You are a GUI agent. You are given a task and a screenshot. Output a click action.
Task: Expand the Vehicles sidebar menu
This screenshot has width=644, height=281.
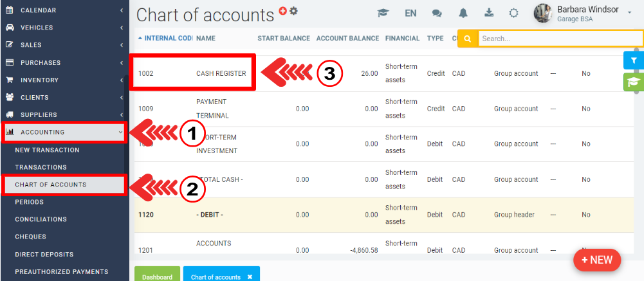pyautogui.click(x=63, y=28)
